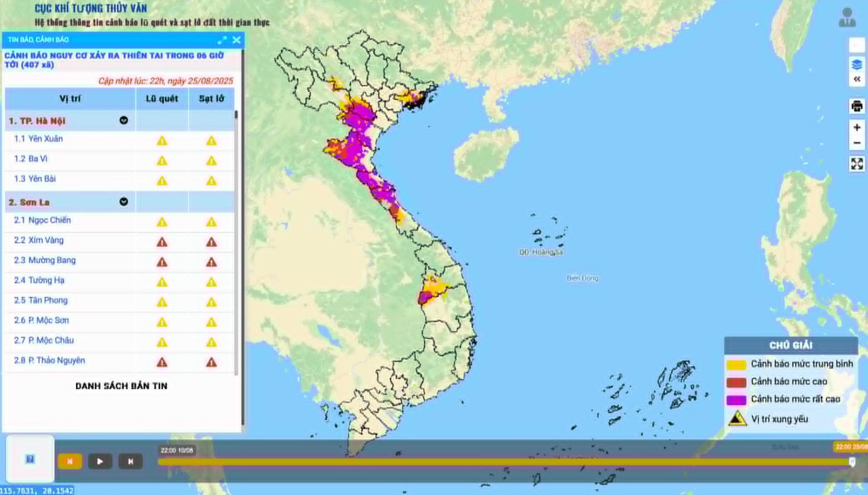Open the map layers icon
This screenshot has width=868, height=495.
[857, 65]
